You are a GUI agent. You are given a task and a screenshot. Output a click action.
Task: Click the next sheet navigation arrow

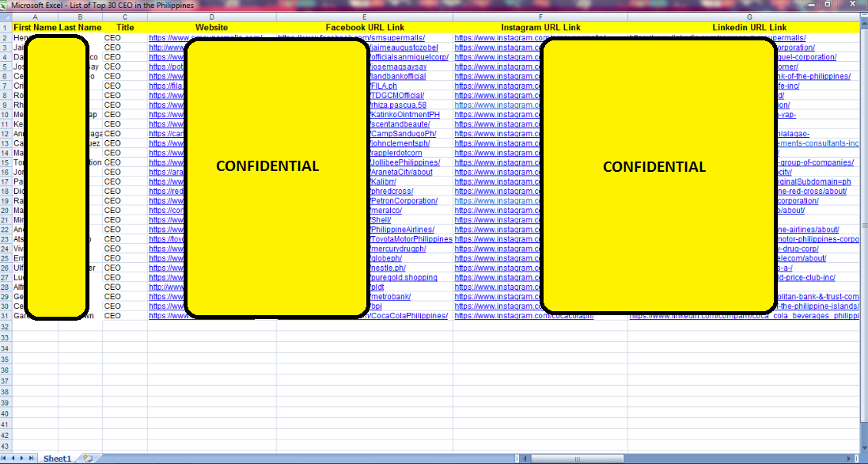[23, 458]
